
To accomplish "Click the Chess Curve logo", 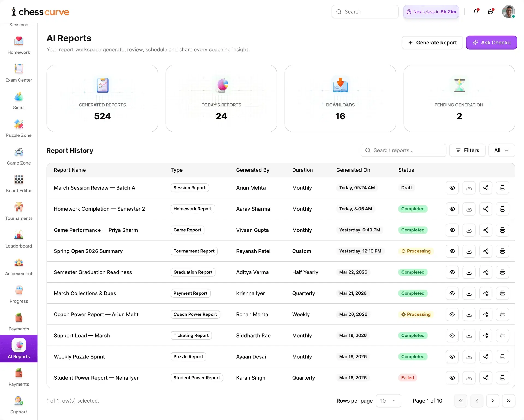I will (40, 12).
